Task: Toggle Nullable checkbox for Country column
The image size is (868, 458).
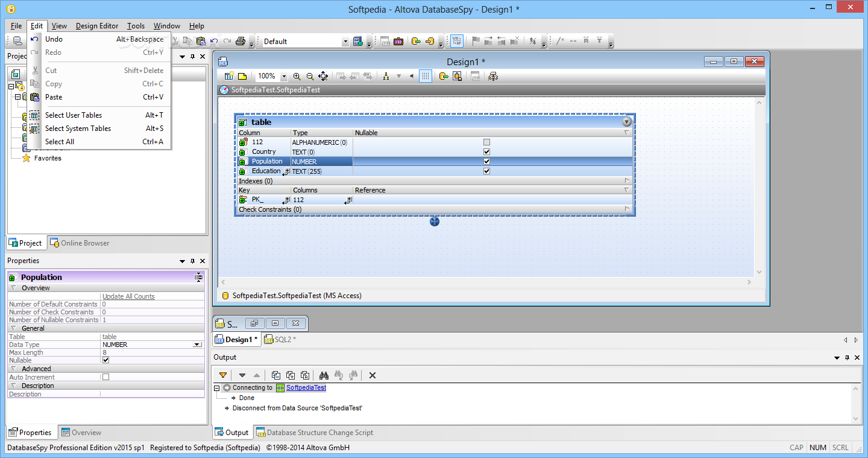Action: (x=486, y=152)
